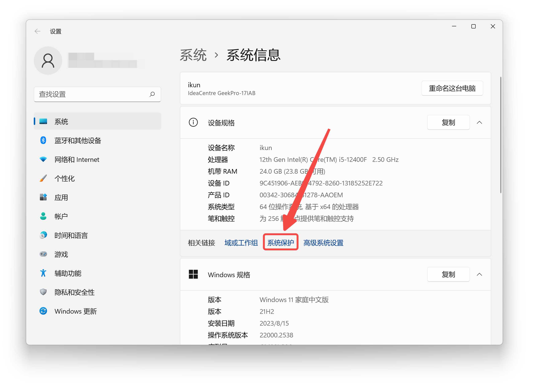The image size is (533, 392).
Task: Click the 重命名这台电脑 button
Action: pyautogui.click(x=452, y=88)
